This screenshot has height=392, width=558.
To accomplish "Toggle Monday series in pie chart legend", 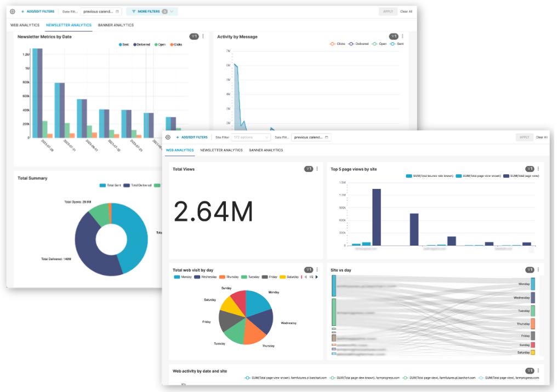I will 184,277.
